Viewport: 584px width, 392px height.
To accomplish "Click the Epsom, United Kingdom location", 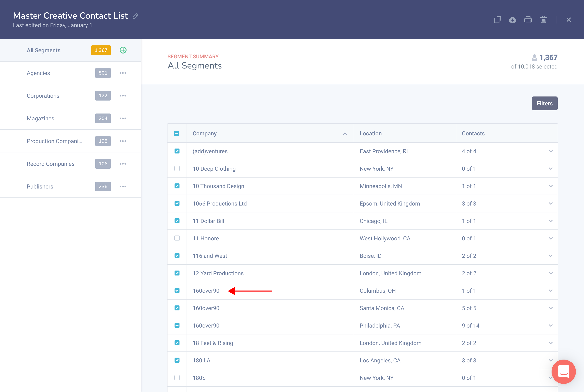I will [x=390, y=204].
